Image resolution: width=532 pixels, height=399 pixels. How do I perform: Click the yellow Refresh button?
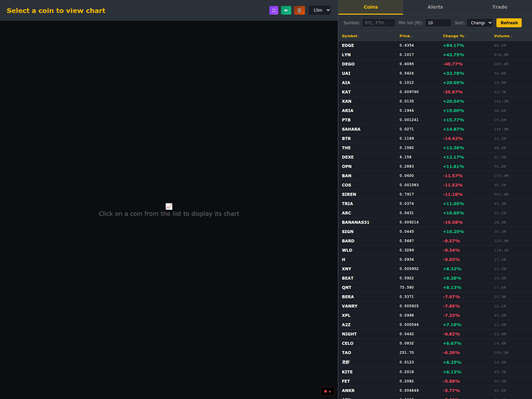(509, 23)
